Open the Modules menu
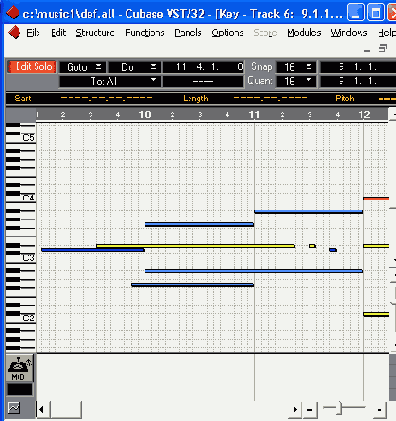Viewport: 396px width, 421px height. pyautogui.click(x=304, y=33)
